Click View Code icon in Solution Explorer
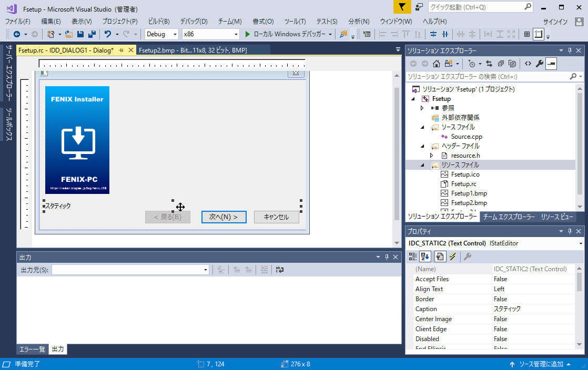 click(528, 64)
